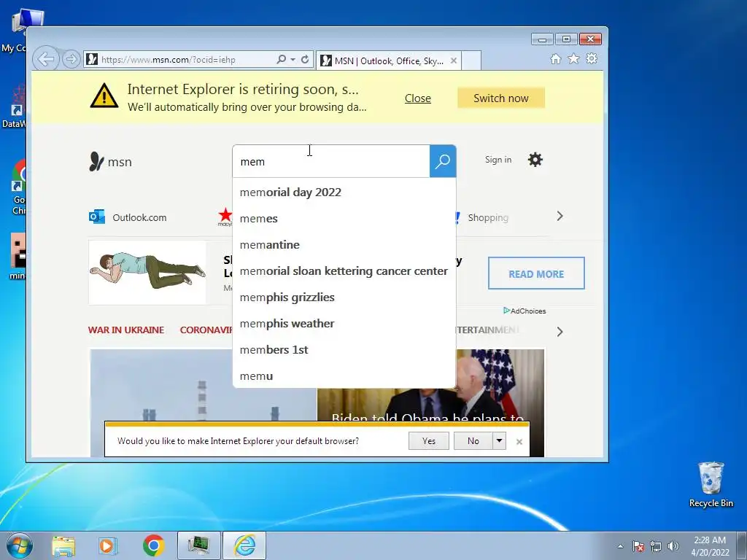This screenshot has height=560, width=747.
Task: Click the volume speaker tray icon
Action: [x=673, y=546]
